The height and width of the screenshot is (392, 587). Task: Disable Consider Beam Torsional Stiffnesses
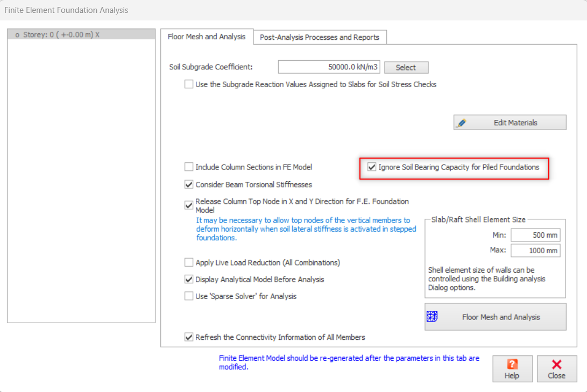pyautogui.click(x=189, y=184)
